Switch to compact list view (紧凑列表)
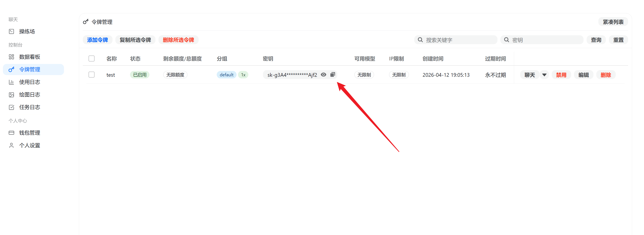 [613, 22]
